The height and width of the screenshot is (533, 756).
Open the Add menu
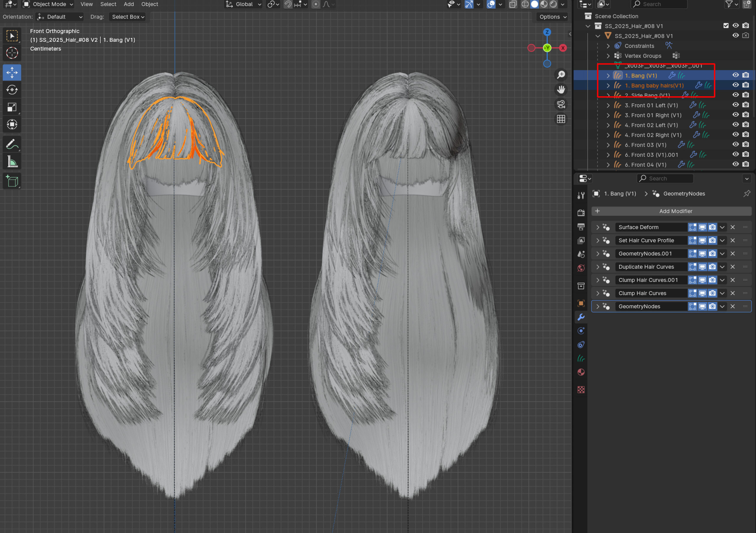(128, 4)
